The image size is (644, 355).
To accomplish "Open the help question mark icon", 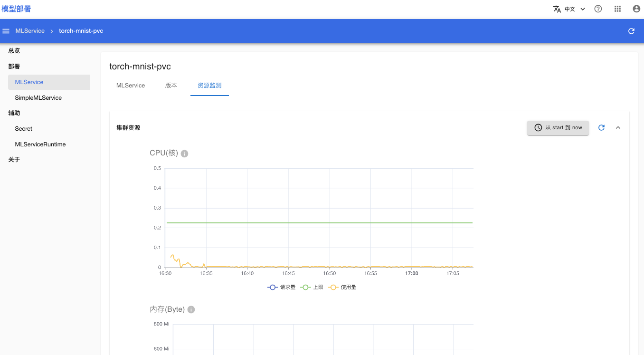I will point(598,9).
